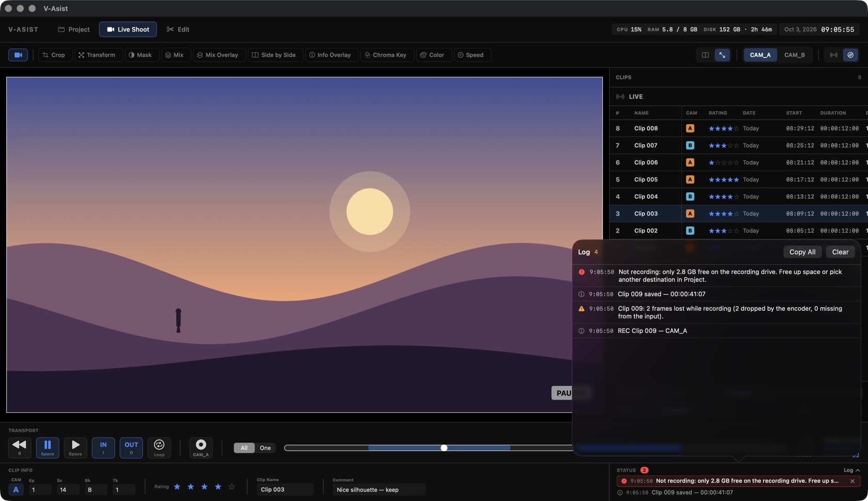This screenshot has width=868, height=501.
Task: Select the All playback mode
Action: coord(244,448)
